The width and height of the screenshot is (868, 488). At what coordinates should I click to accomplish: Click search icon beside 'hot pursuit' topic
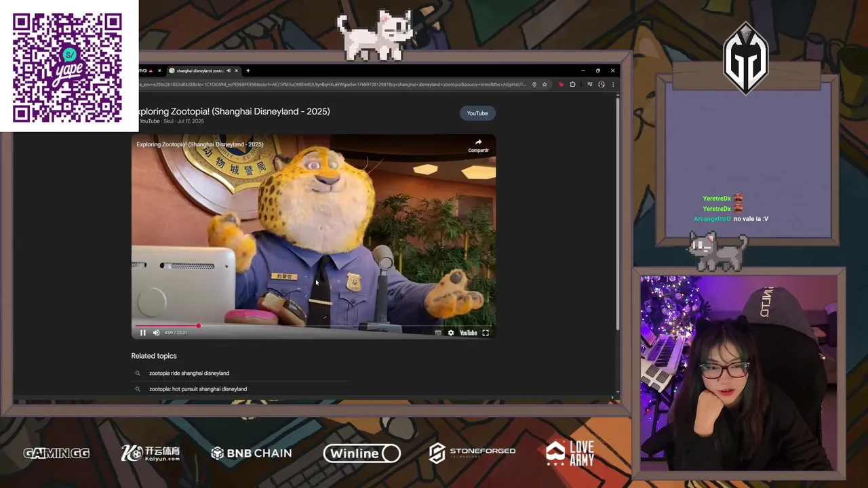(138, 389)
